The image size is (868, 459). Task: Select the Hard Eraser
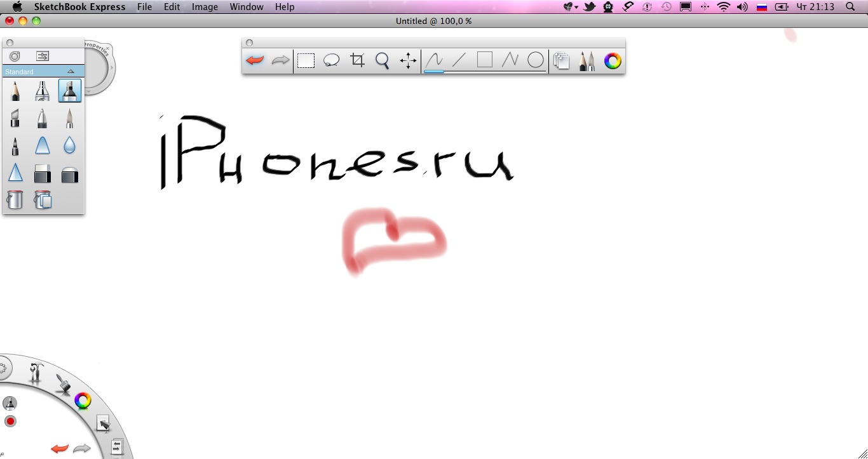pos(42,173)
